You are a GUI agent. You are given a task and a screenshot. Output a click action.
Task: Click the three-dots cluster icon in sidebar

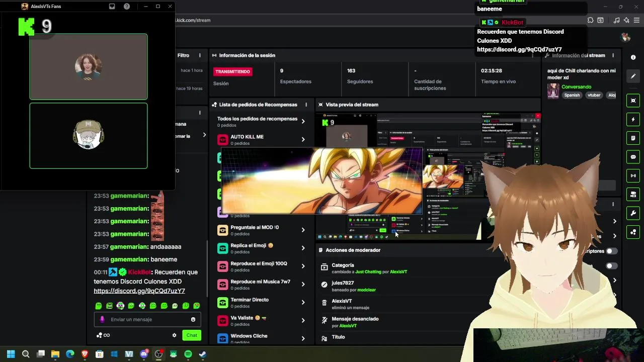[x=633, y=232]
